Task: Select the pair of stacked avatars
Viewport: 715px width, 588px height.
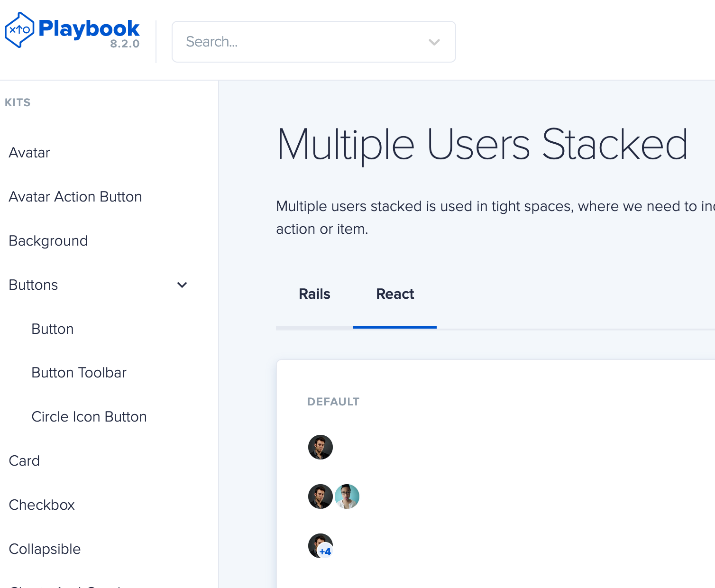Action: click(x=333, y=496)
